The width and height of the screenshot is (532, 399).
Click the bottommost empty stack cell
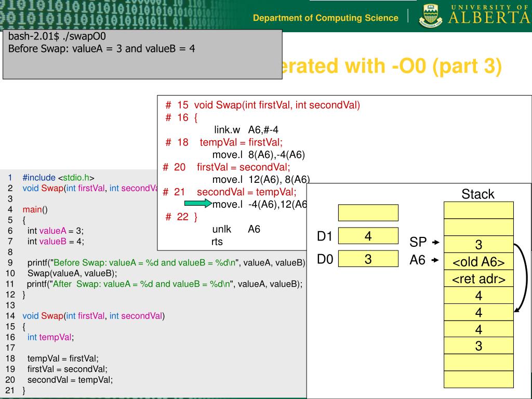(x=478, y=379)
